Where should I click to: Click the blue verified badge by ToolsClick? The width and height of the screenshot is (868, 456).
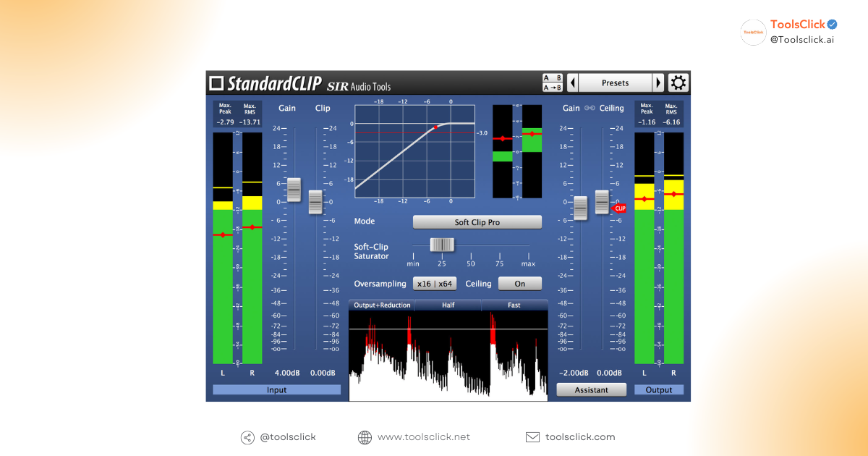(833, 24)
